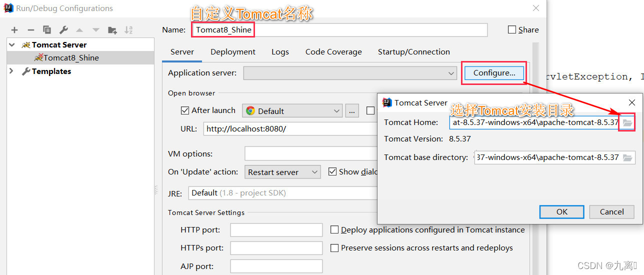Toggle the Share checkbox
Image resolution: width=644 pixels, height=275 pixels.
[512, 29]
